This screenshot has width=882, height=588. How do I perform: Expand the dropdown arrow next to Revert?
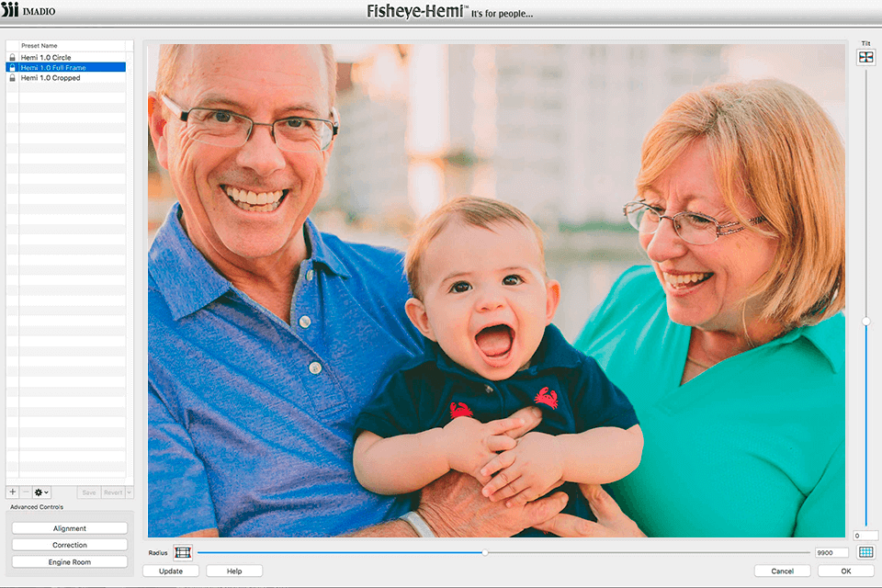pyautogui.click(x=129, y=492)
